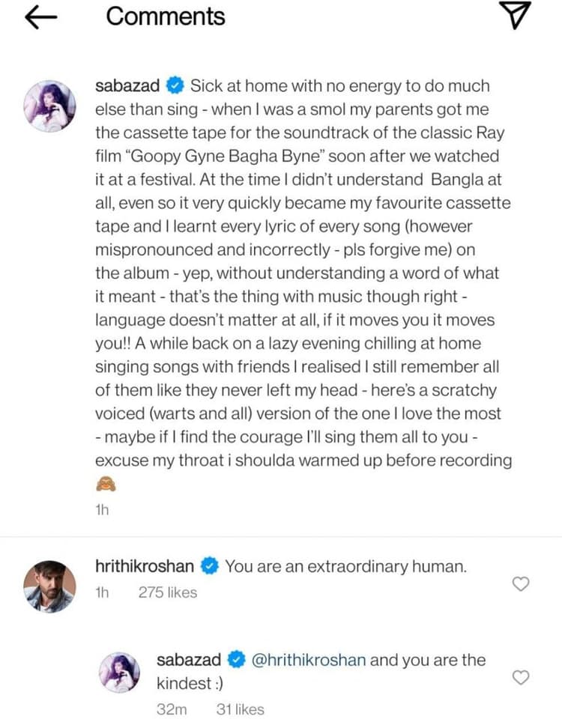Tap the see-no-evil monkey emoji in the caption

(x=105, y=485)
